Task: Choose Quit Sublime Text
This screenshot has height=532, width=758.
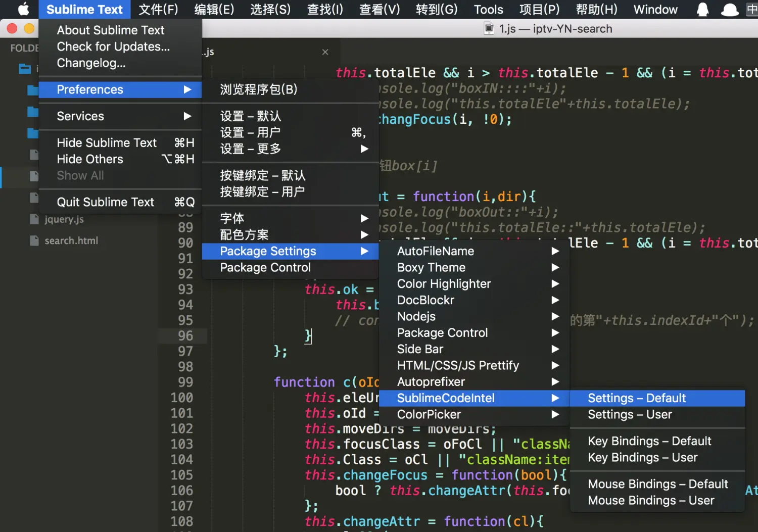Action: pos(120,202)
